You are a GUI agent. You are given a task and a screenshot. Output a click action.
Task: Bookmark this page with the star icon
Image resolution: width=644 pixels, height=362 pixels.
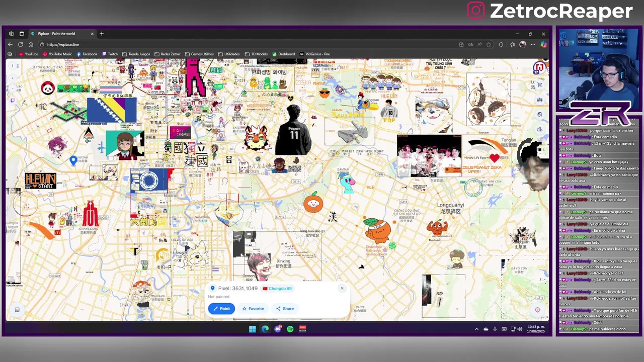[489, 44]
